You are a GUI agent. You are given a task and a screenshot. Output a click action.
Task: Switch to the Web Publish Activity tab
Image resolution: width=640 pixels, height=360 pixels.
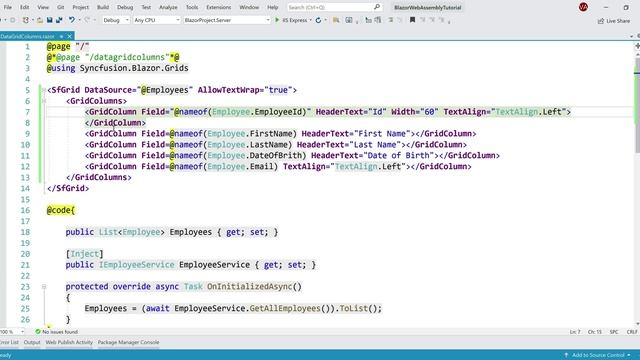(x=69, y=342)
